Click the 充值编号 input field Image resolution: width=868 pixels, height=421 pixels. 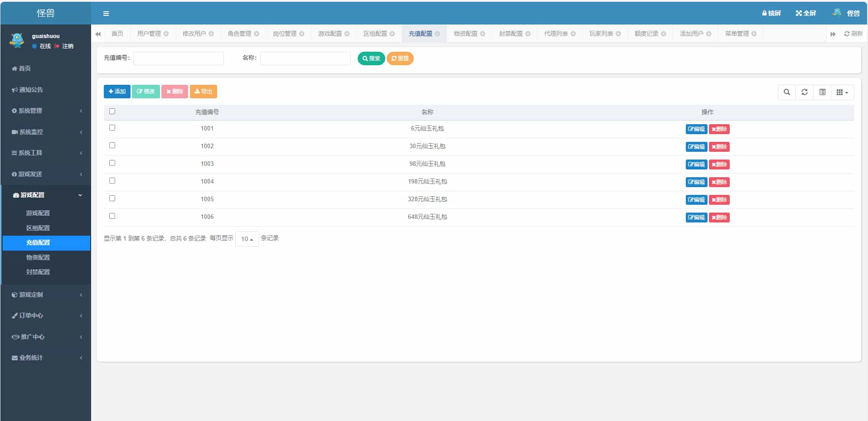pos(179,58)
